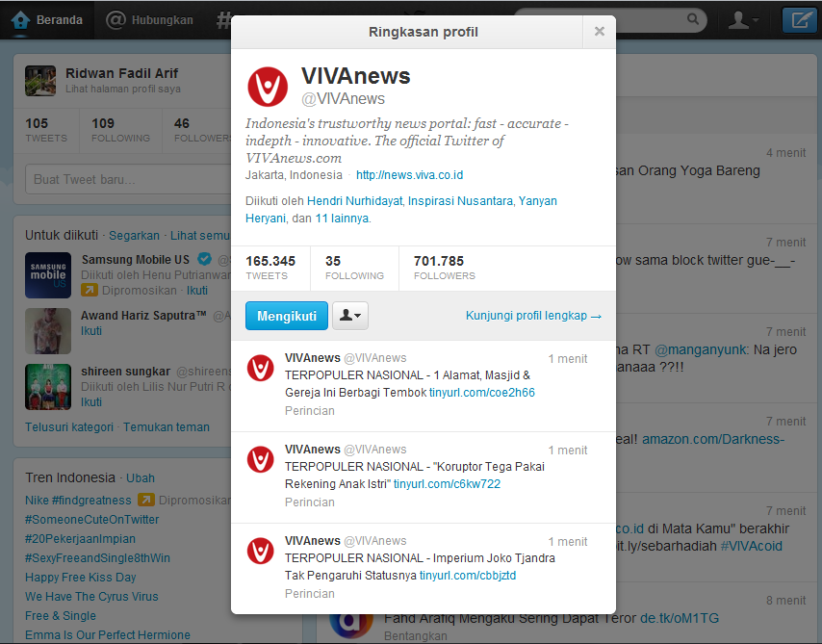View VIVAnews 35 following count
The height and width of the screenshot is (644, 822).
pyautogui.click(x=354, y=268)
